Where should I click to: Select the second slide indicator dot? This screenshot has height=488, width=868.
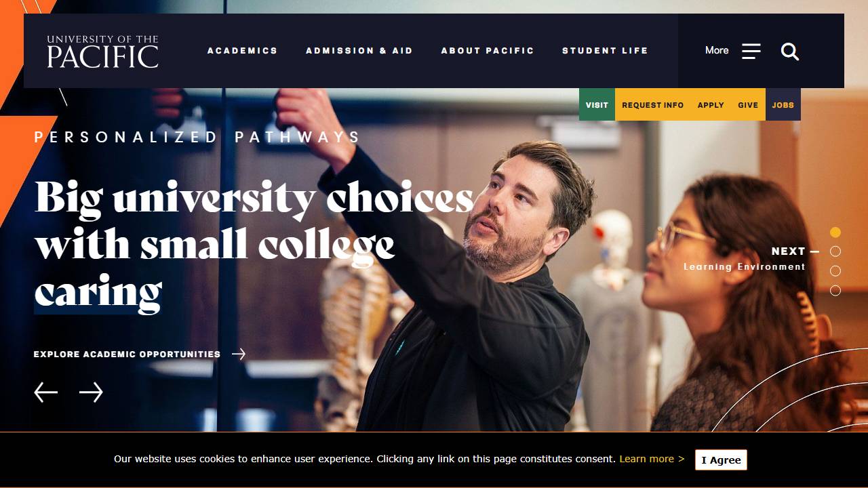click(835, 251)
